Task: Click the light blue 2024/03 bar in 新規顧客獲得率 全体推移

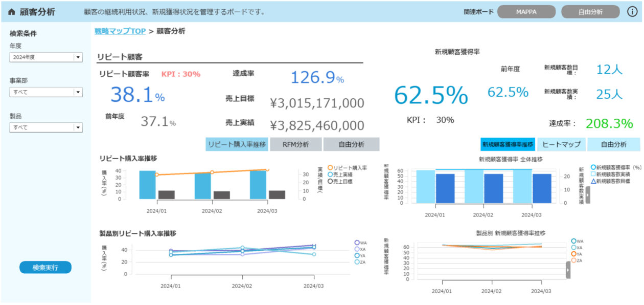Action: coord(522,186)
